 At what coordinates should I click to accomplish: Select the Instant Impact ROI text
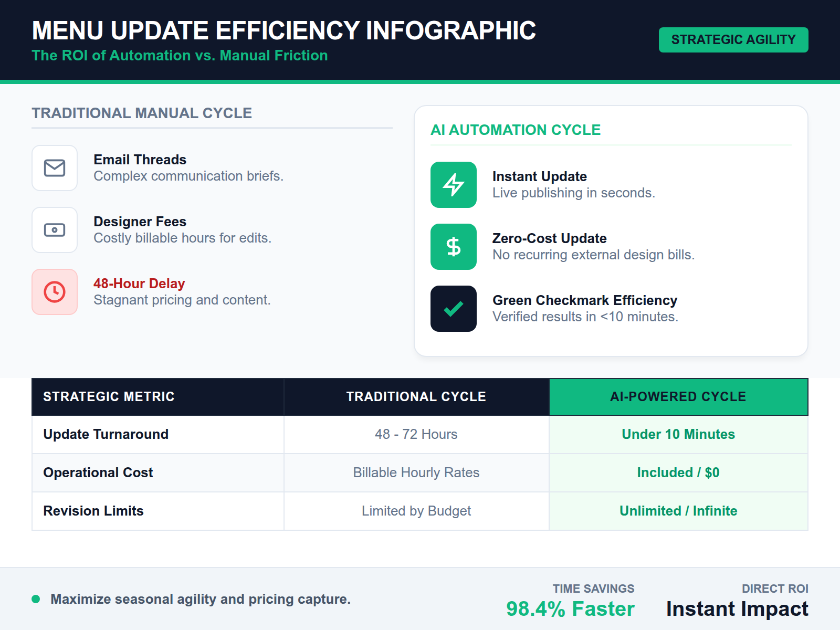click(737, 608)
